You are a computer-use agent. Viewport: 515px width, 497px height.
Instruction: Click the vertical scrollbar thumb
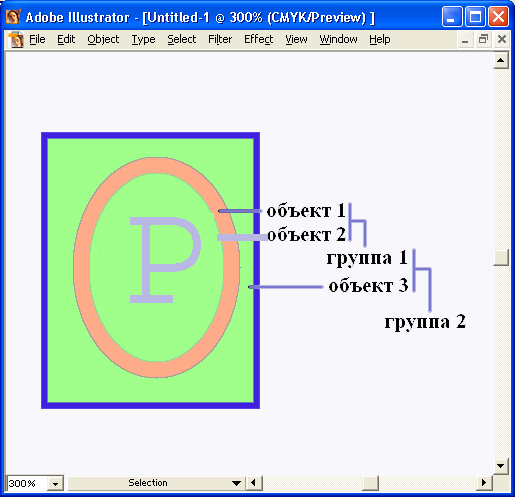(x=501, y=257)
